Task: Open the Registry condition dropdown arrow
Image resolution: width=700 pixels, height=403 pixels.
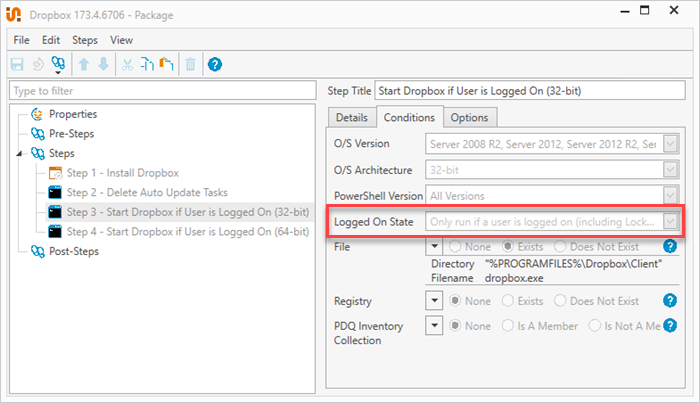Action: pyautogui.click(x=434, y=301)
